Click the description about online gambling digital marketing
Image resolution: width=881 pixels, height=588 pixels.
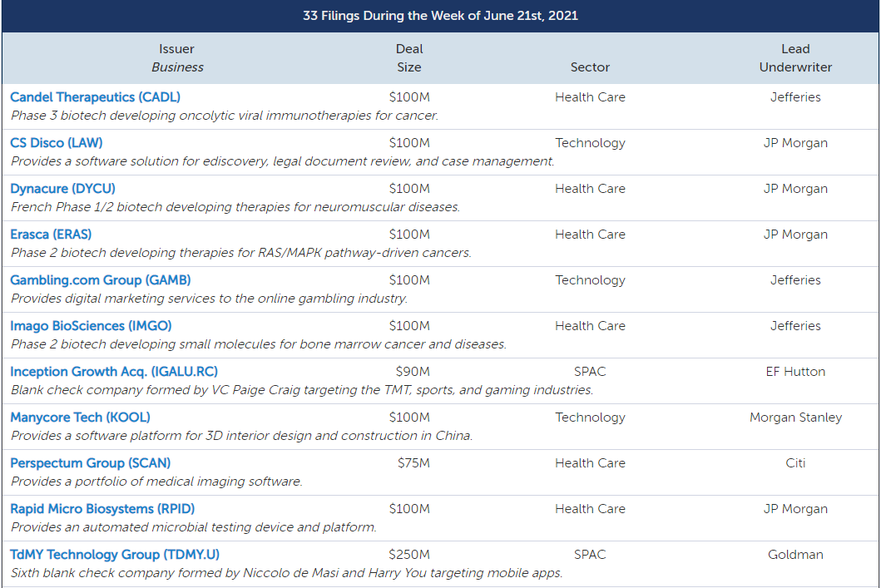(209, 299)
